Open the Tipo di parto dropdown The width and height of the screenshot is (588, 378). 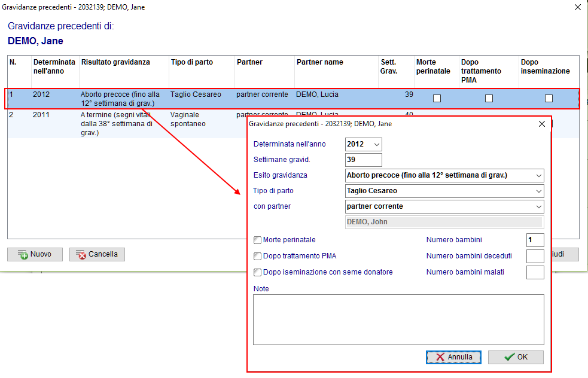(539, 191)
